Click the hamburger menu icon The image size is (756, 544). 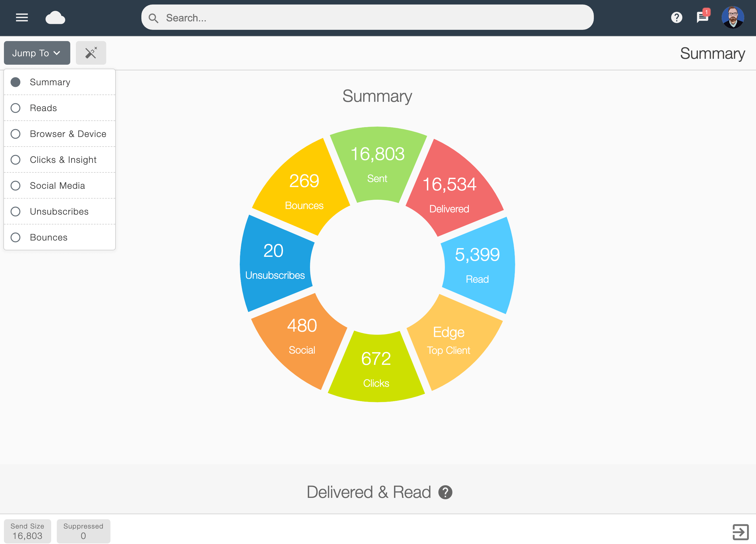pos(22,18)
